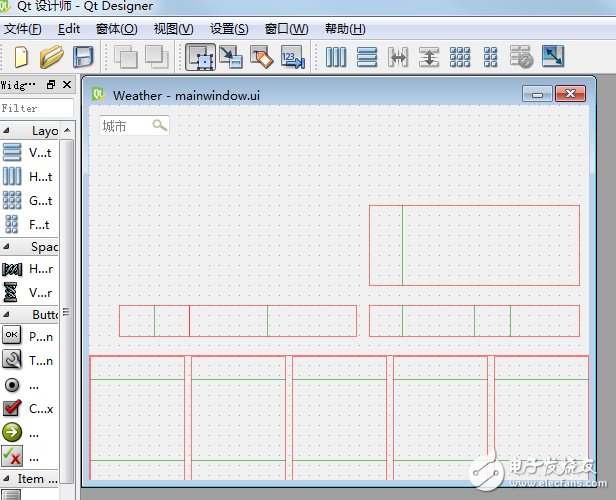616x500 pixels.
Task: Switch to Edit Buddies mode
Action: (x=262, y=57)
